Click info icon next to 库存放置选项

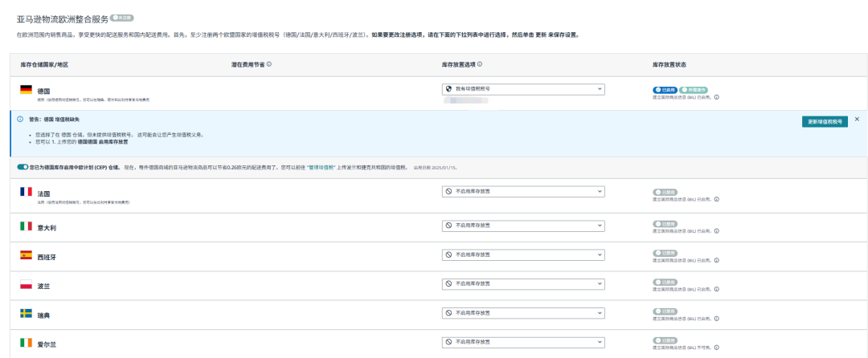[480, 65]
